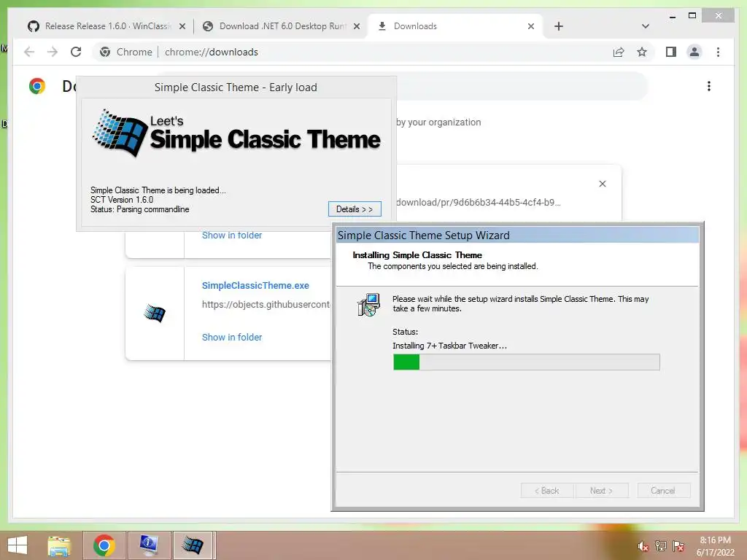
Task: Click the Simple Classic Theme Setup Wizard title bar
Action: (x=517, y=236)
